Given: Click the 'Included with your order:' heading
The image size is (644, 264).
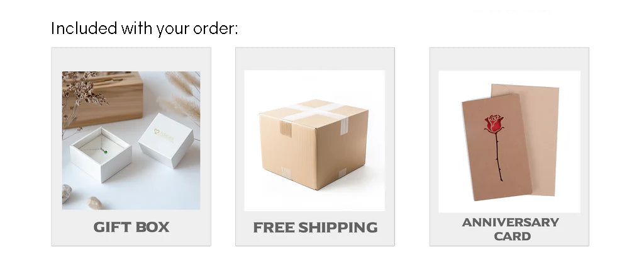Looking at the screenshot, I should point(144,28).
